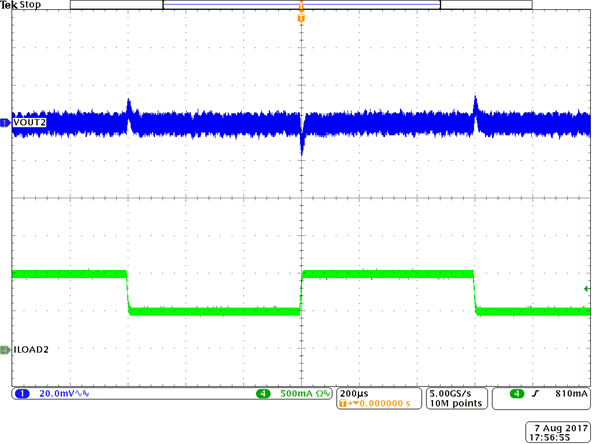The image size is (592, 444).
Task: Click the trigger source channel 4 badge
Action: [x=517, y=394]
